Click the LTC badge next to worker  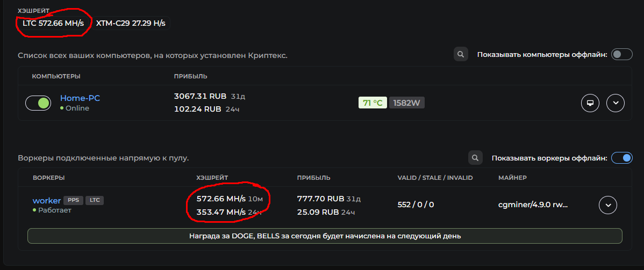(x=95, y=200)
